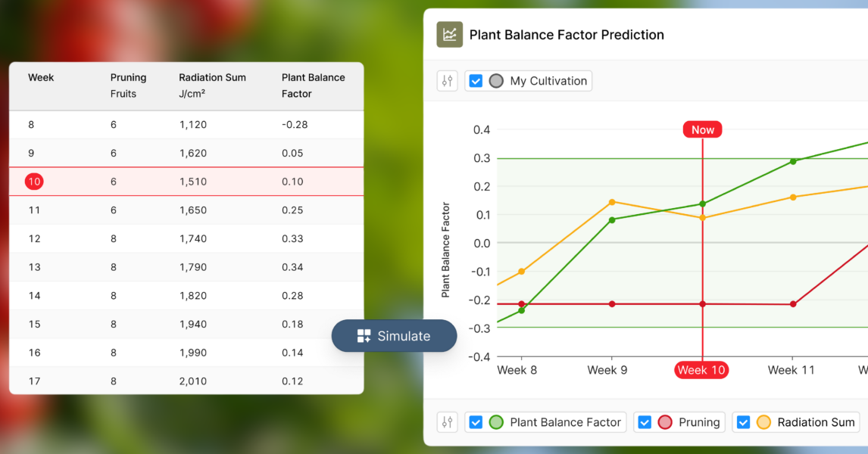The image size is (868, 454).
Task: Toggle the Radiation Sum legend checkbox
Action: point(744,422)
